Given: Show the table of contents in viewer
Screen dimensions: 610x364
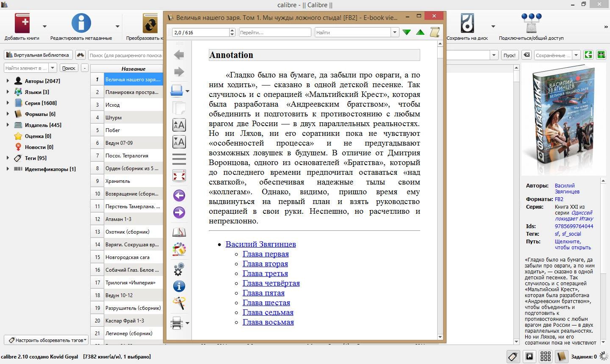Looking at the screenshot, I should click(x=179, y=159).
